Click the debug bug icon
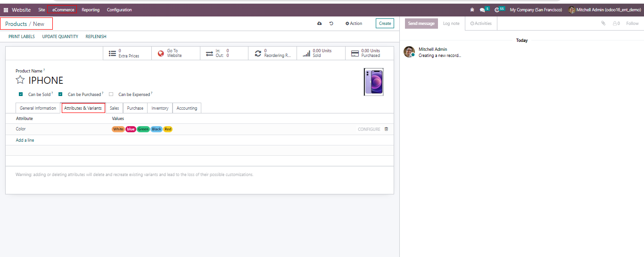 [472, 10]
